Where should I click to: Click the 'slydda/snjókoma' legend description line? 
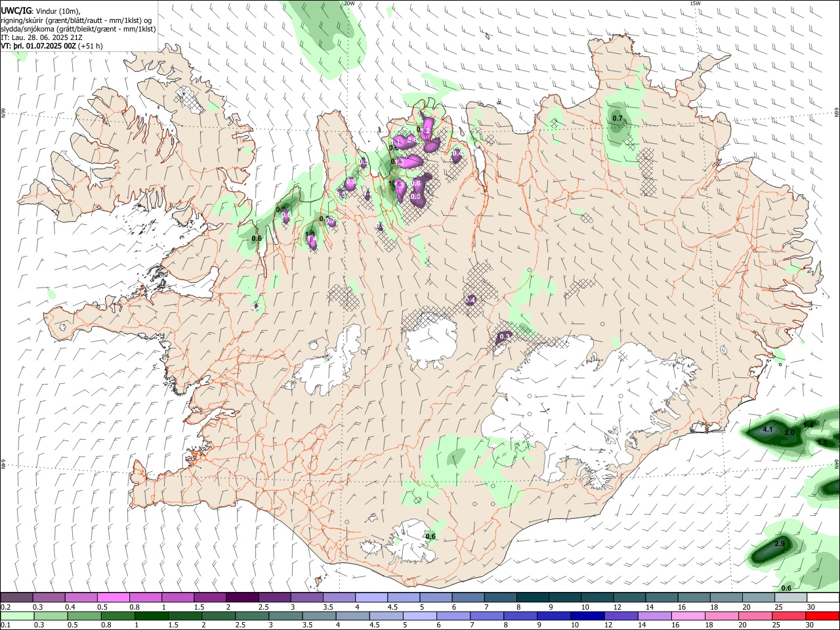(79, 29)
